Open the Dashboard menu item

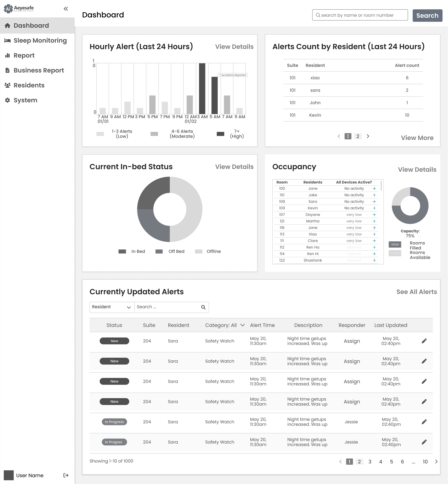coord(37,26)
